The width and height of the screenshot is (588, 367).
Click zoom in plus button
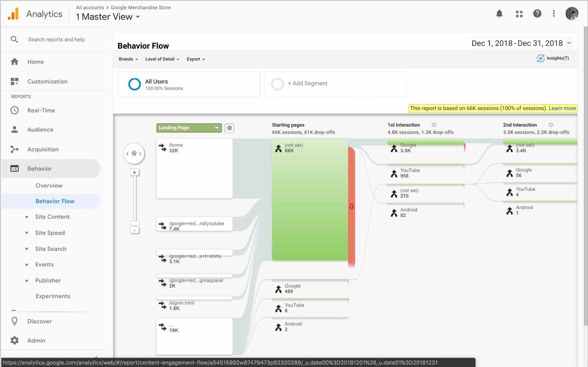tap(134, 172)
